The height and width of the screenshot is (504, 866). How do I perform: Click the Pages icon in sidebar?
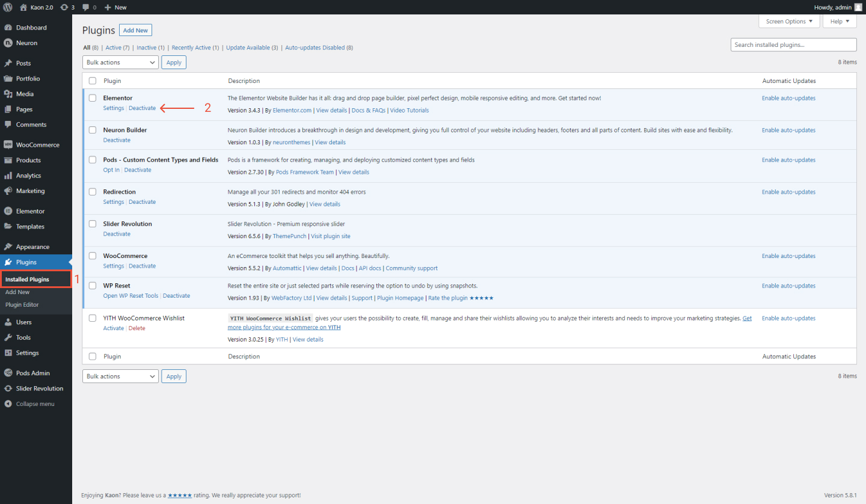[8, 109]
